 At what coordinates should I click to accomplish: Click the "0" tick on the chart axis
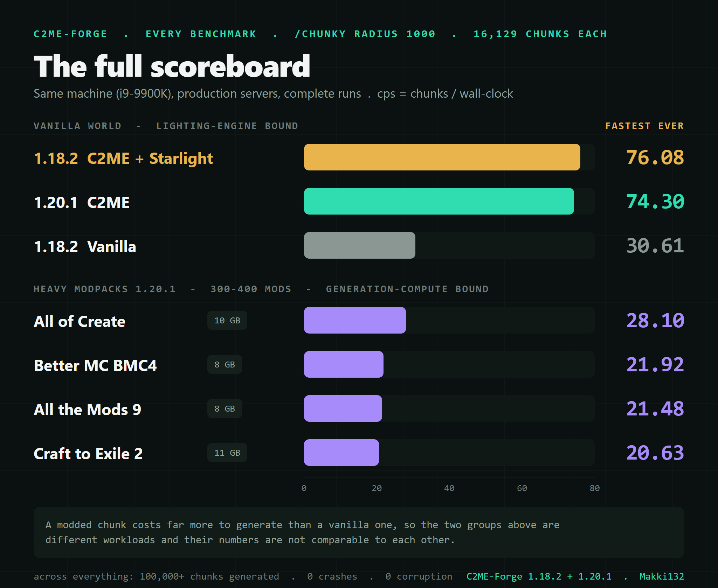304,488
